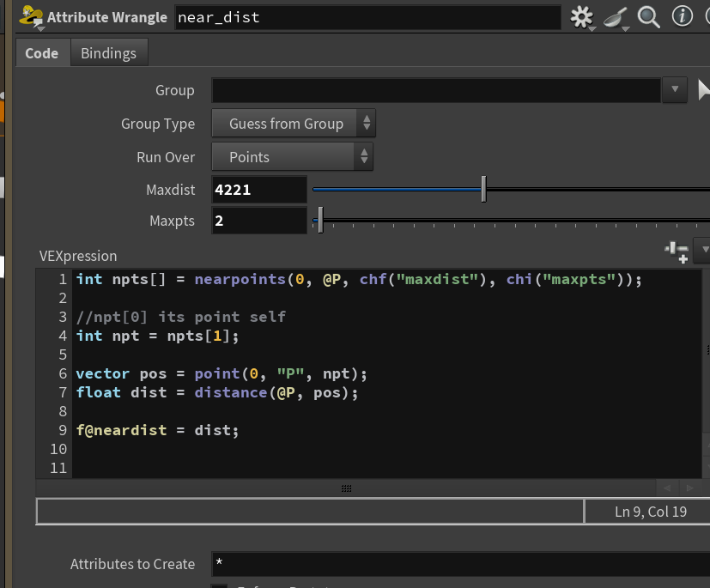Screen dimensions: 710x588
Task: Click the group selection arrow icon
Action: [x=704, y=89]
